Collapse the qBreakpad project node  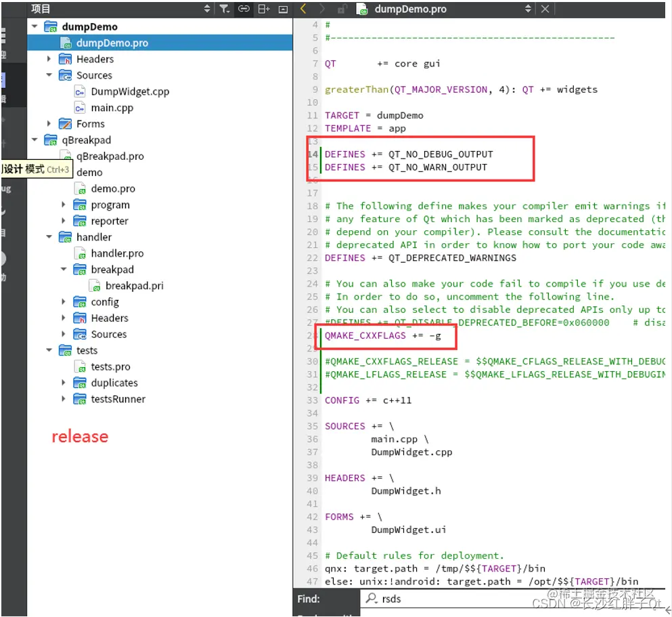[35, 140]
